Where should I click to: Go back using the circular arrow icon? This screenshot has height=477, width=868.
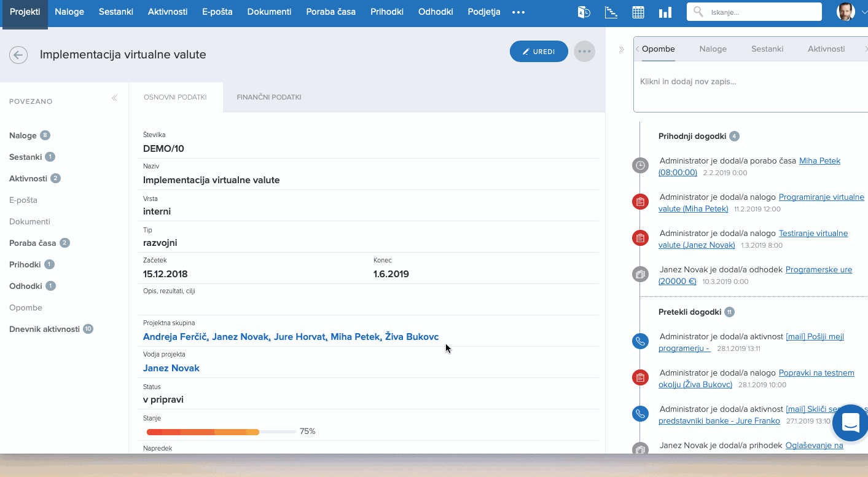(18, 55)
